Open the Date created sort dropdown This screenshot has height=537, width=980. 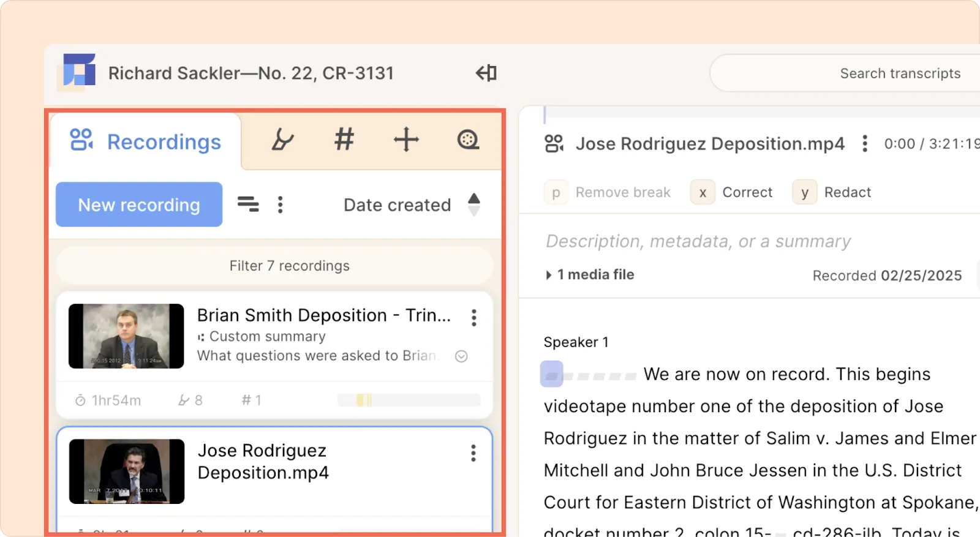click(x=397, y=205)
